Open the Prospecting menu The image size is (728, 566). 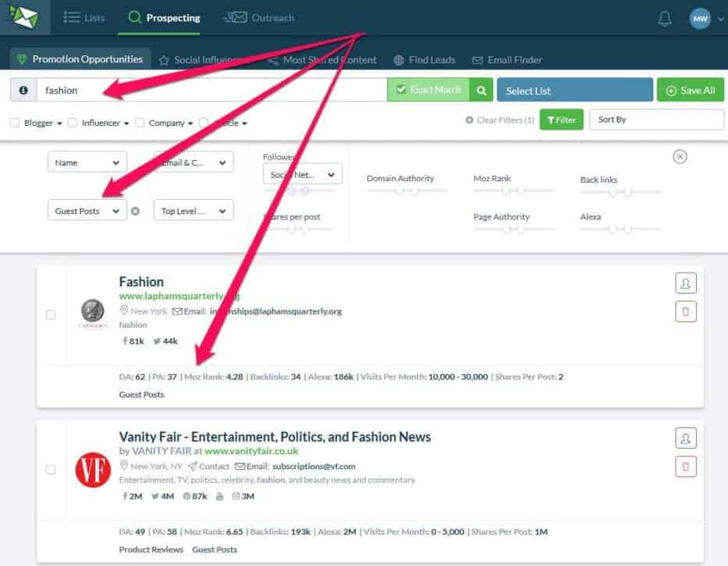pos(164,18)
